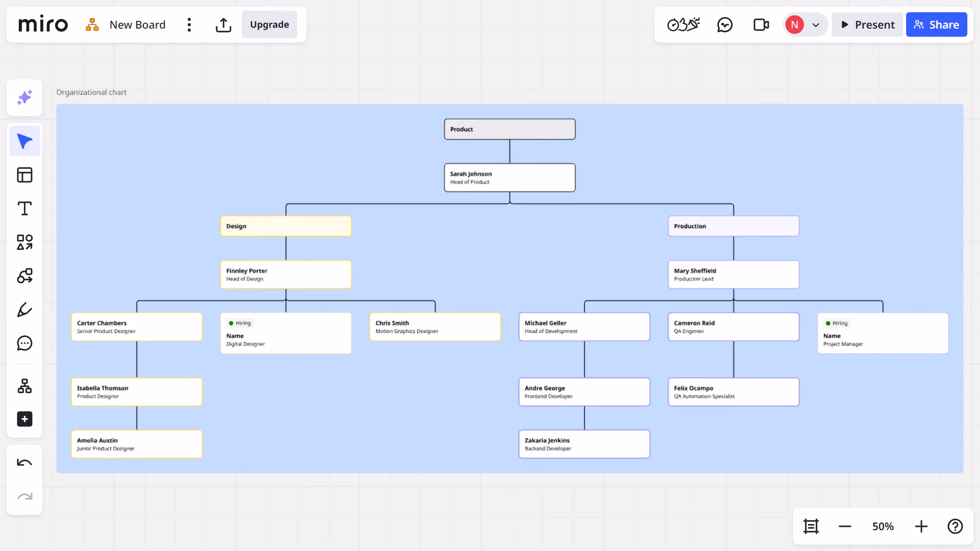Open more apps plus button
The image size is (980, 551).
click(x=24, y=419)
